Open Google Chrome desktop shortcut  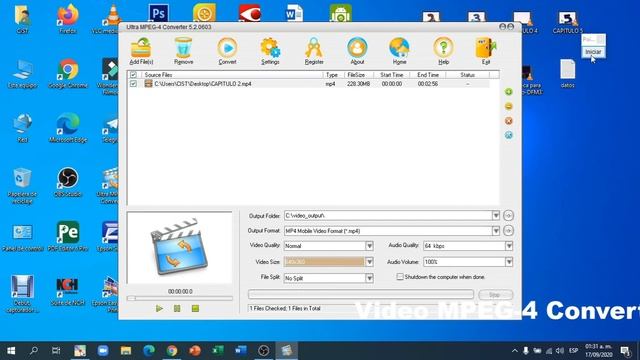68,73
